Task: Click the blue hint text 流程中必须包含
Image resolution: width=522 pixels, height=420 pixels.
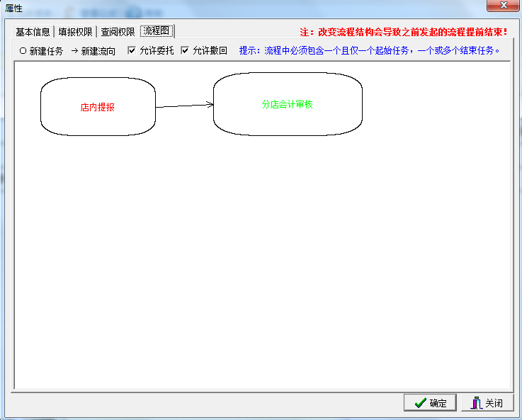Action: (370, 50)
